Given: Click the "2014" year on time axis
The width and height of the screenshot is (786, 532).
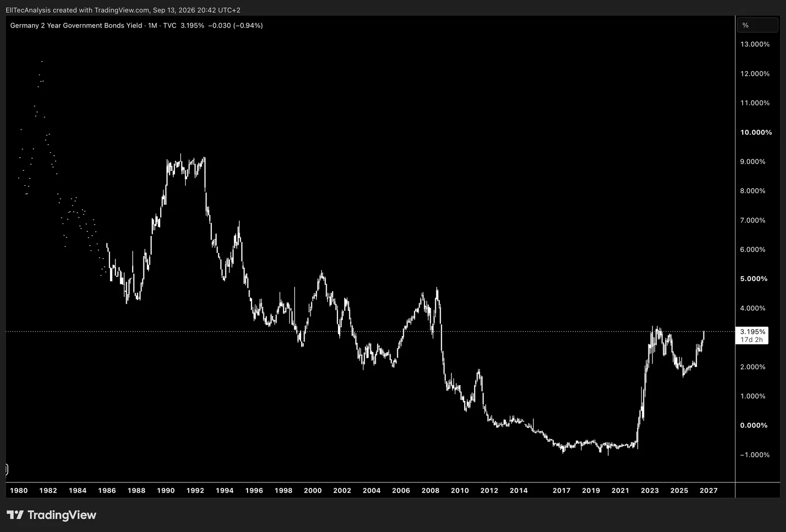Looking at the screenshot, I should coord(519,490).
